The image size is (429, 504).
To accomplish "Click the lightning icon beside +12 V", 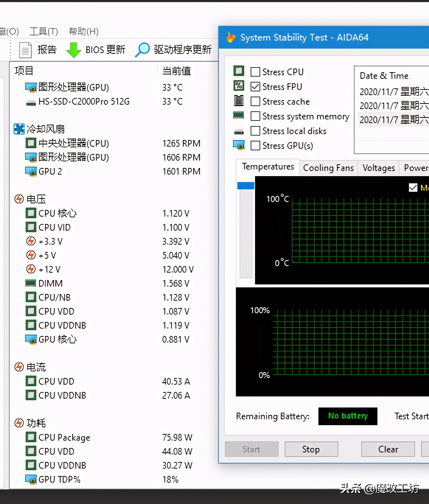I will [31, 269].
